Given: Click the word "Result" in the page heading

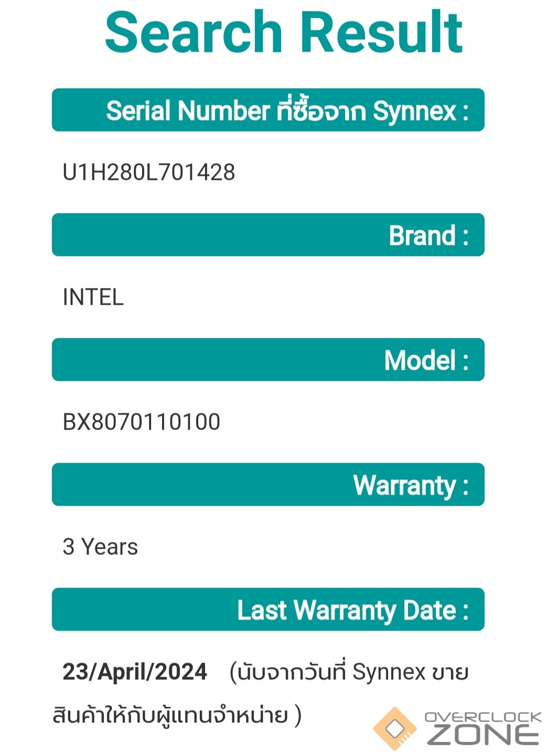Looking at the screenshot, I should (x=382, y=33).
